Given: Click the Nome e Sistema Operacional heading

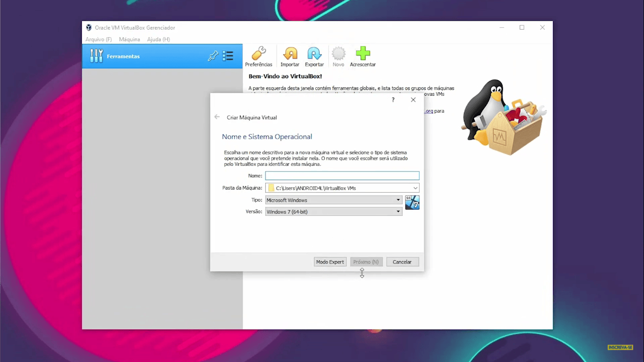Looking at the screenshot, I should tap(267, 137).
